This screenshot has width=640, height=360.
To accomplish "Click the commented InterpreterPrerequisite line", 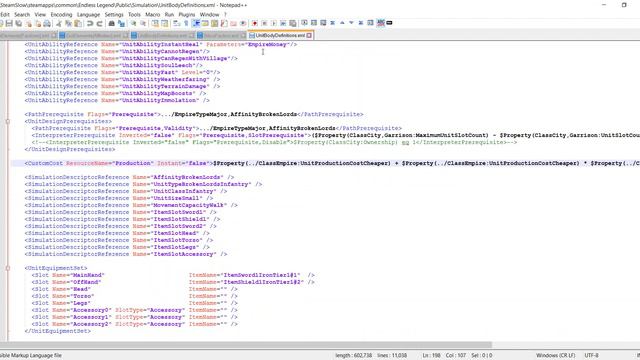I will (274, 142).
